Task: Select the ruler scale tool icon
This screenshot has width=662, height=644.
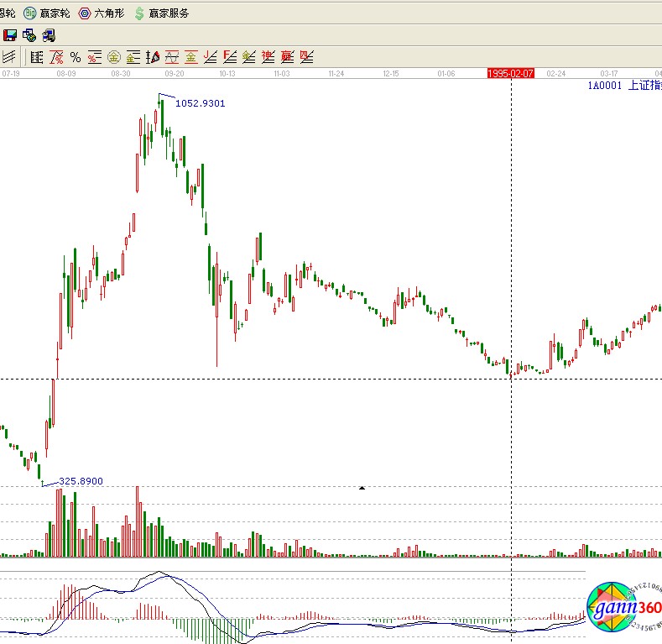Action: click(x=36, y=57)
